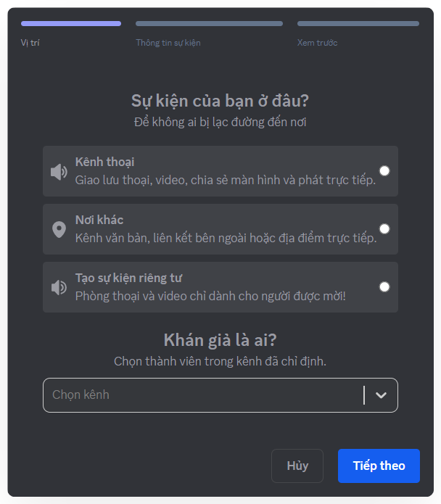Expand the Chọn kênh dropdown arrow

click(x=381, y=395)
